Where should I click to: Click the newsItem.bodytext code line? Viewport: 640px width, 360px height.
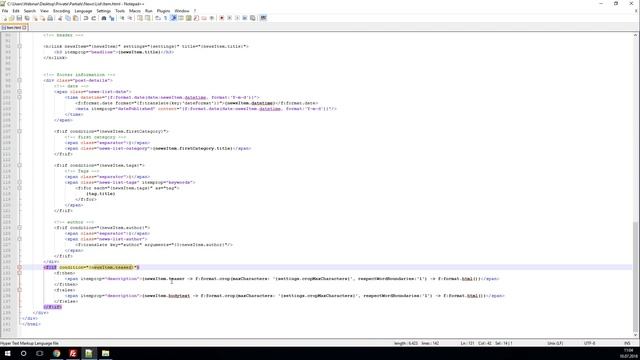pyautogui.click(x=285, y=296)
